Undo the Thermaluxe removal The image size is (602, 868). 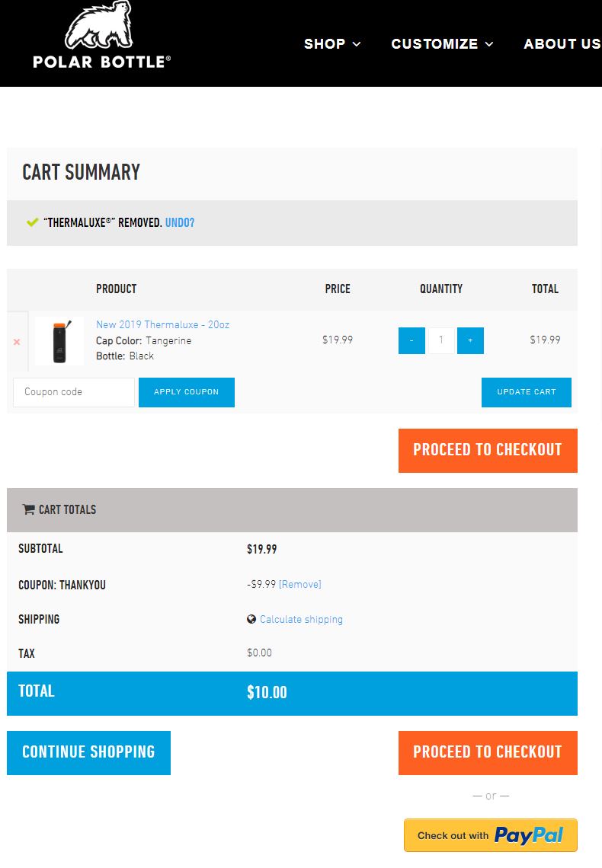tap(180, 223)
